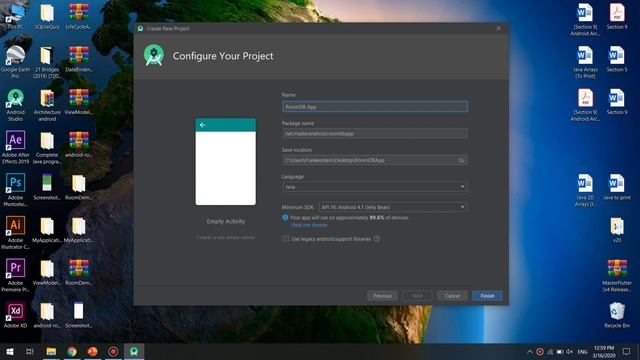This screenshot has width=640, height=360.
Task: Show hidden system tray icons
Action: click(529, 351)
